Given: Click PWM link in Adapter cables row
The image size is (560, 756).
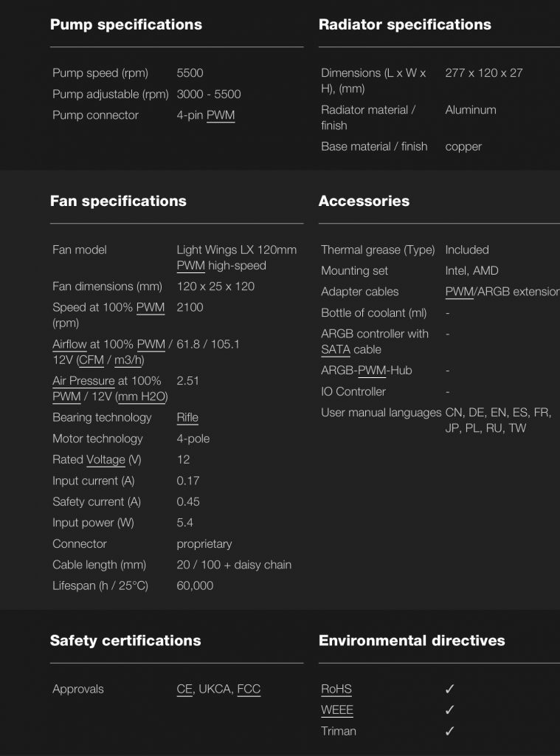Looking at the screenshot, I should pos(460,292).
